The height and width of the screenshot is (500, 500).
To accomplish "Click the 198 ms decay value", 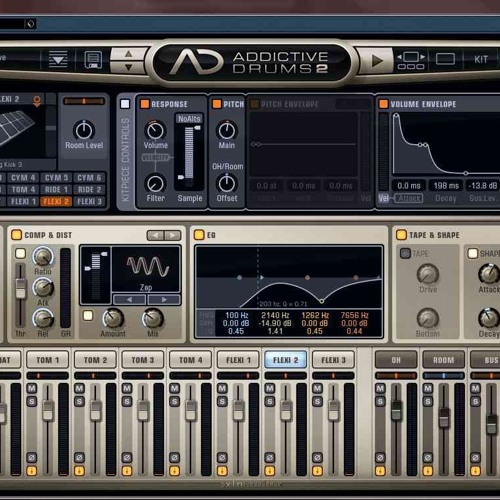I will (446, 186).
